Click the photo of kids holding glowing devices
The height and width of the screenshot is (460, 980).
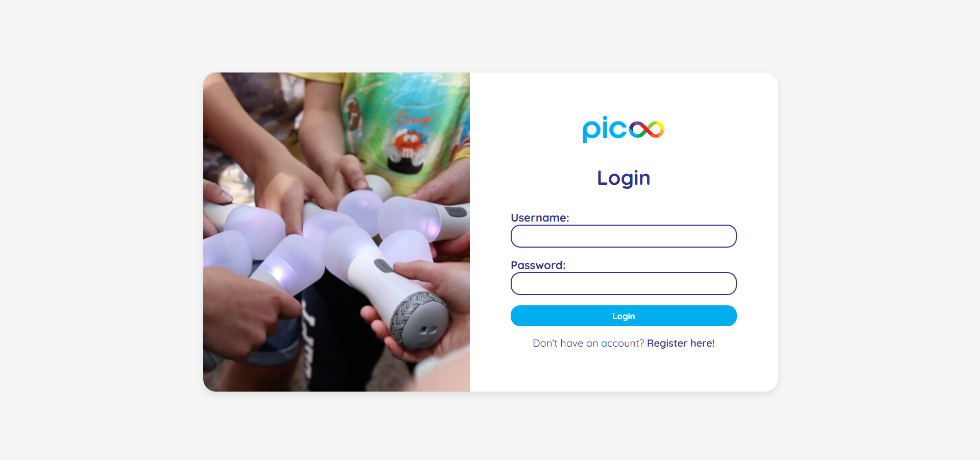(337, 232)
